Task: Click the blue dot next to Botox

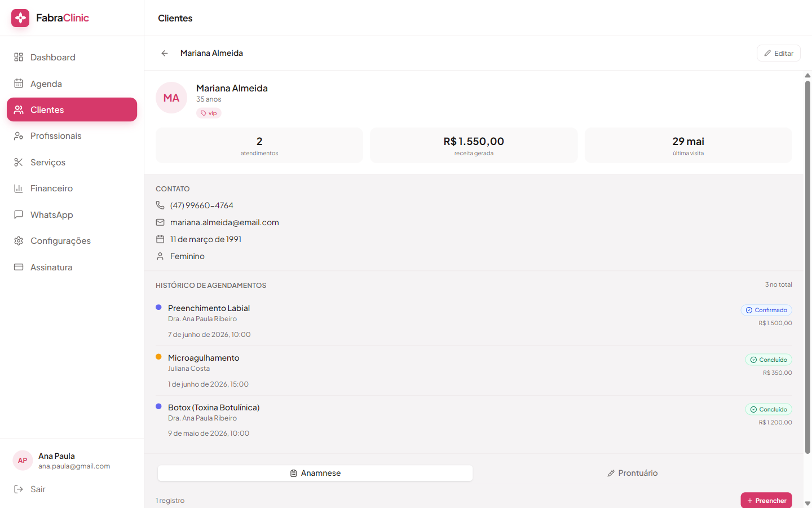Action: pyautogui.click(x=158, y=406)
